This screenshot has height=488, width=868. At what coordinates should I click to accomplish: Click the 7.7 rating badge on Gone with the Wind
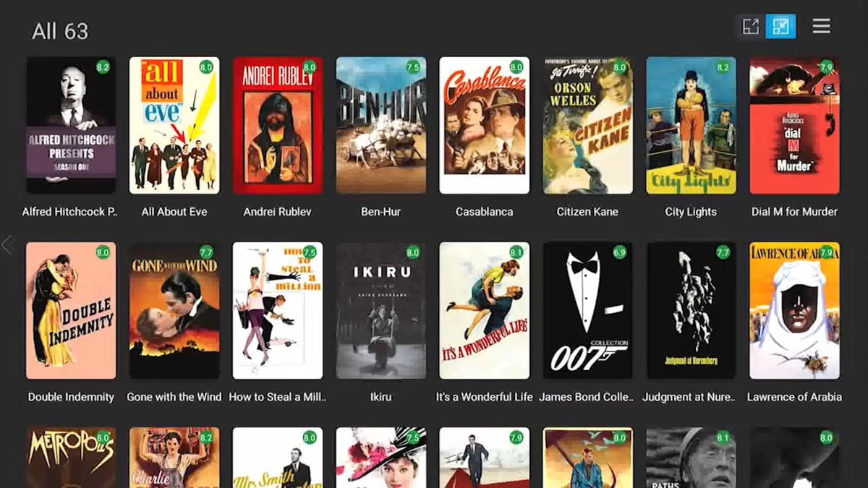pos(206,252)
